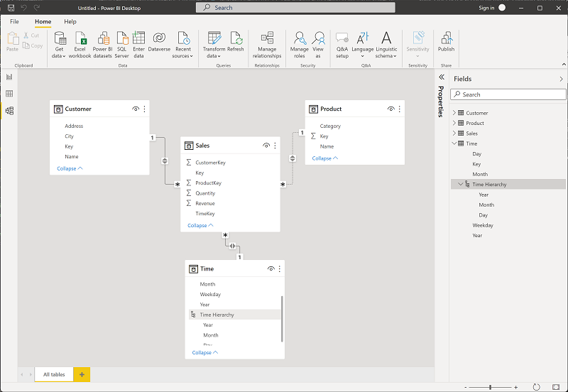Collapse the ribbon
The height and width of the screenshot is (392, 568).
click(564, 65)
